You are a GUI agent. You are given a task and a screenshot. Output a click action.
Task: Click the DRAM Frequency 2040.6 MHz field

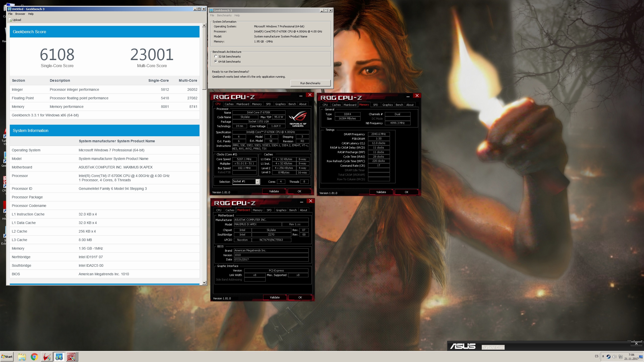[379, 134]
